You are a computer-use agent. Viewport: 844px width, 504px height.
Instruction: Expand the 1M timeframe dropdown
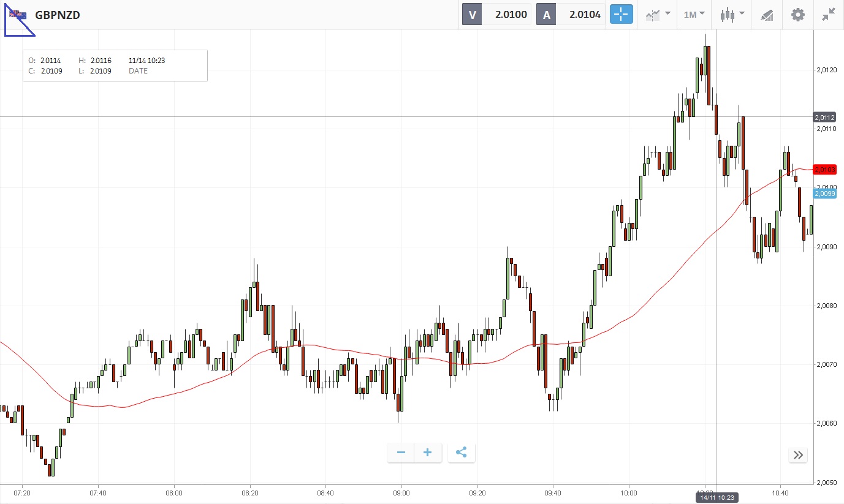pos(694,15)
